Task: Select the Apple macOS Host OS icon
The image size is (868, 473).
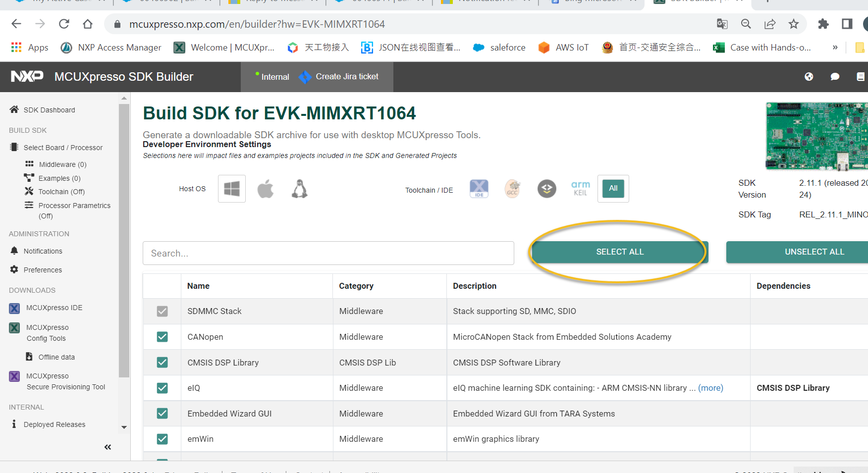Action: click(266, 189)
